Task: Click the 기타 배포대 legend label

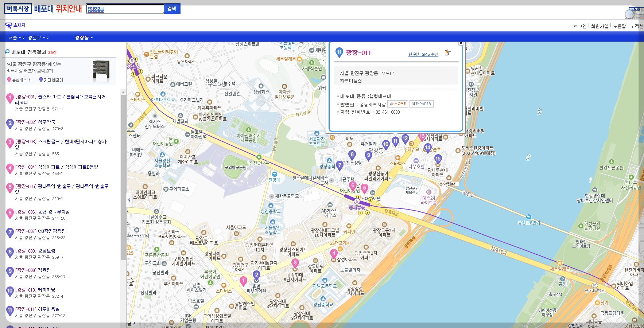Action: (x=53, y=80)
